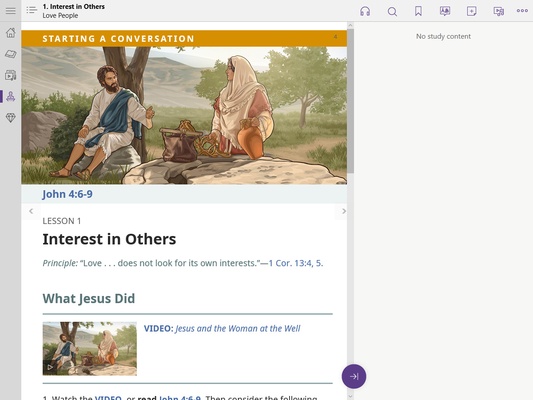
Task: Open the hamburger navigation menu
Action: (11, 11)
